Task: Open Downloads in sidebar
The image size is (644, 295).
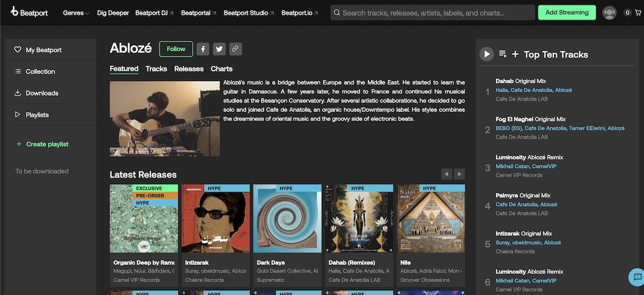Action: [x=51, y=93]
